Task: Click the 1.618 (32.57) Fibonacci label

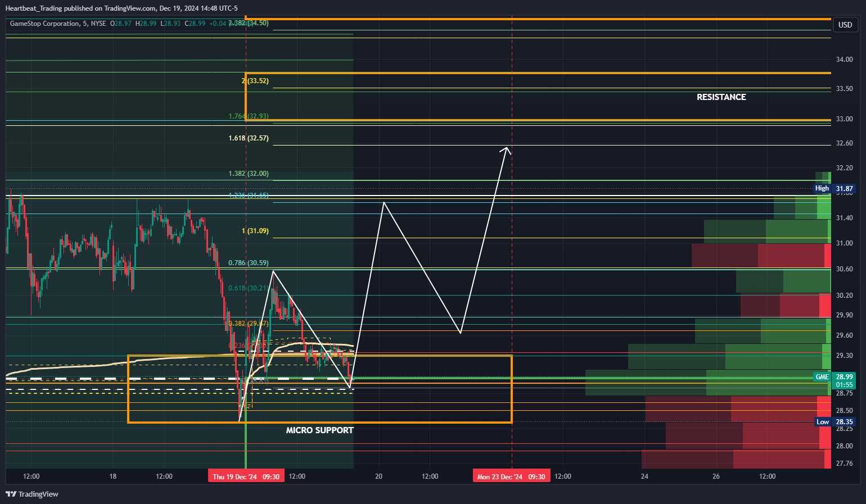Action: (x=249, y=138)
